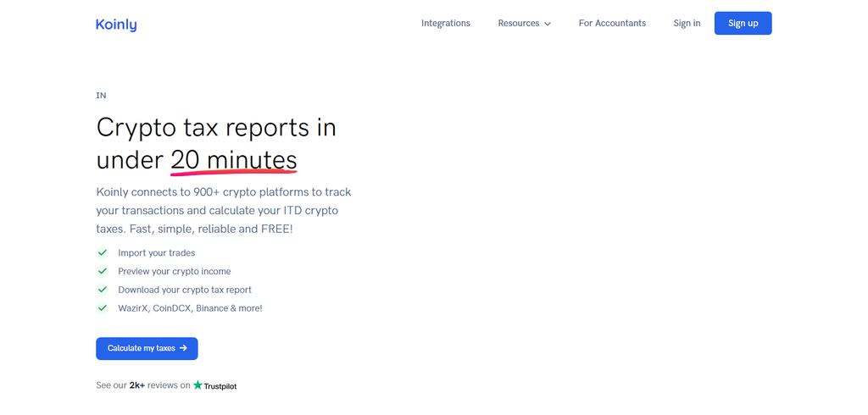Click the 'IN' country label
This screenshot has height=415, width=868.
[101, 95]
